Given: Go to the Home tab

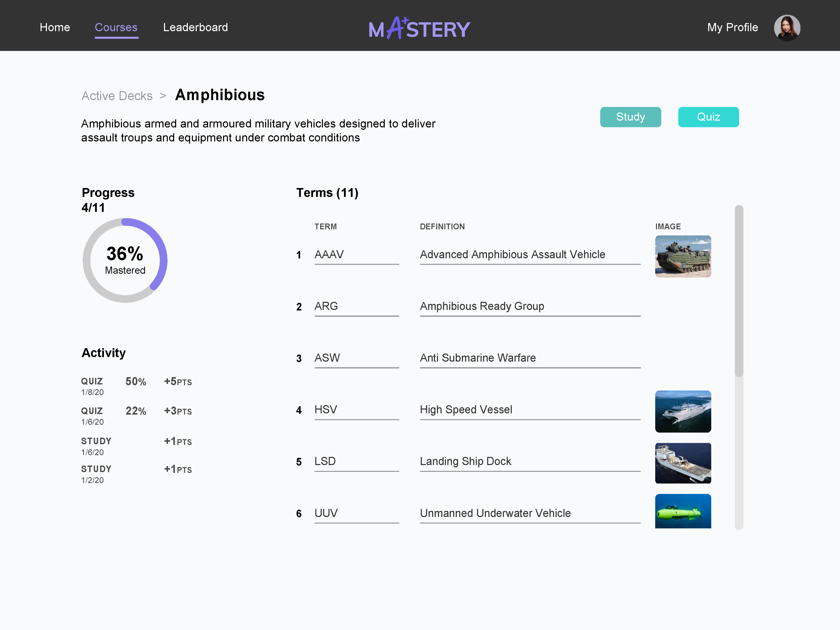Looking at the screenshot, I should point(55,27).
